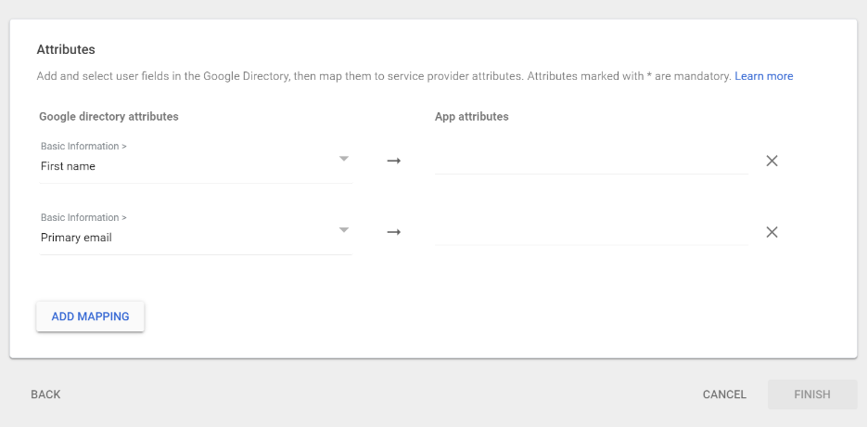Expand the Primary email dropdown arrow
The height and width of the screenshot is (427, 868).
click(x=344, y=230)
